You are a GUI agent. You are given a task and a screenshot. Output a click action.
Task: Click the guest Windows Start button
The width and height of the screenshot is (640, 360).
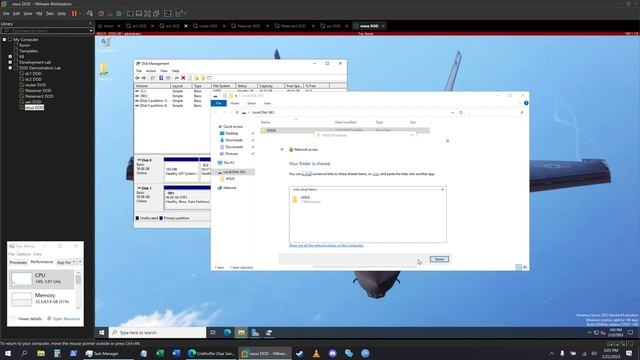point(102,333)
